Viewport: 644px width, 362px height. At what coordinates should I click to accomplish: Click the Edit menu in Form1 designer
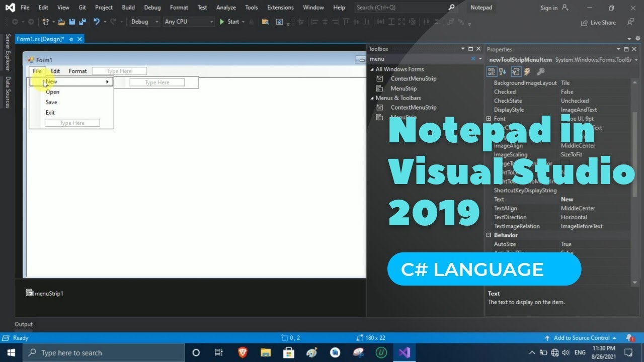pos(55,71)
